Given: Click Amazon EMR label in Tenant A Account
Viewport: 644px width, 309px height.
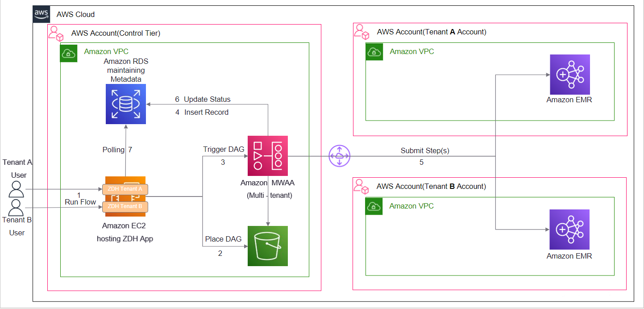Looking at the screenshot, I should pos(569,100).
